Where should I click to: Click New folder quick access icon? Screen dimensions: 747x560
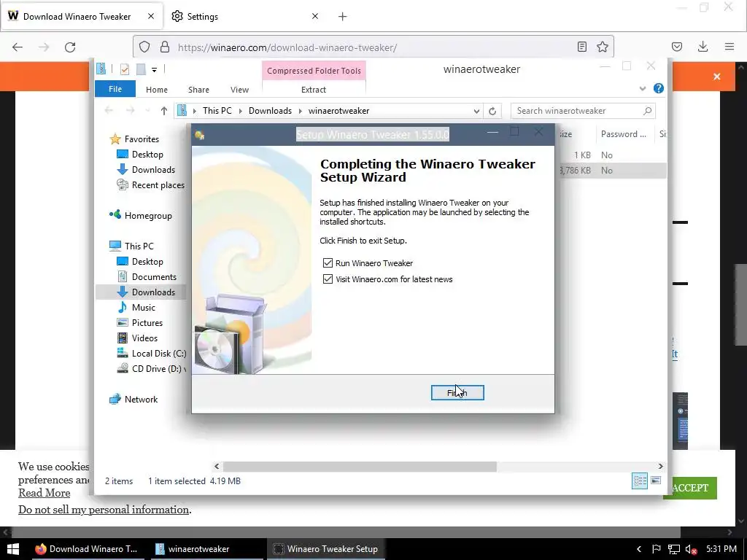click(x=141, y=69)
